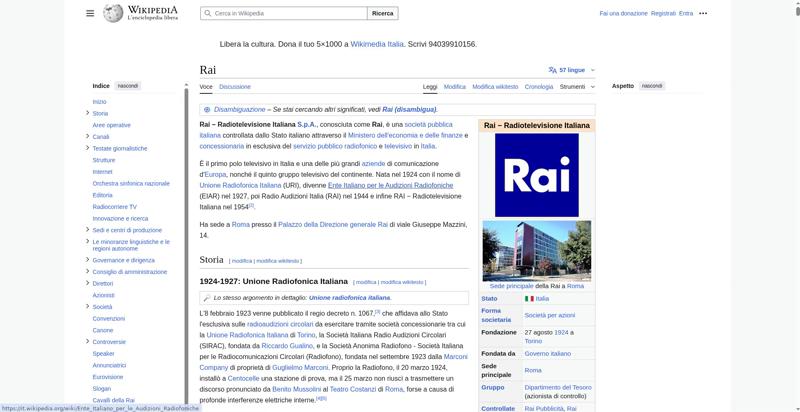Open the Cronologia tab
Viewport: 800px width, 412px height.
[539, 87]
